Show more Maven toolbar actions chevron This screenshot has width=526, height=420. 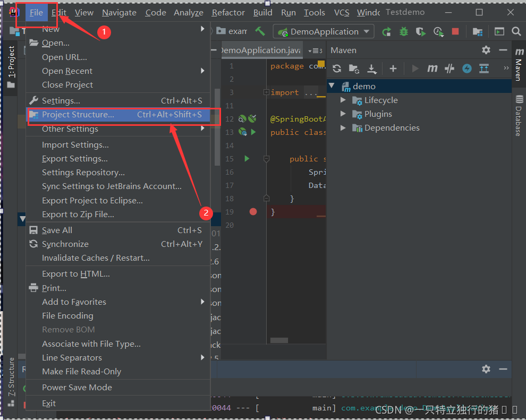point(506,68)
